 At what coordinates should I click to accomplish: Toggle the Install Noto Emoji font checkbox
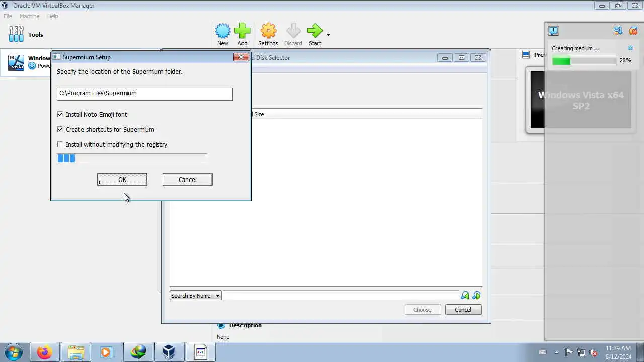(60, 114)
